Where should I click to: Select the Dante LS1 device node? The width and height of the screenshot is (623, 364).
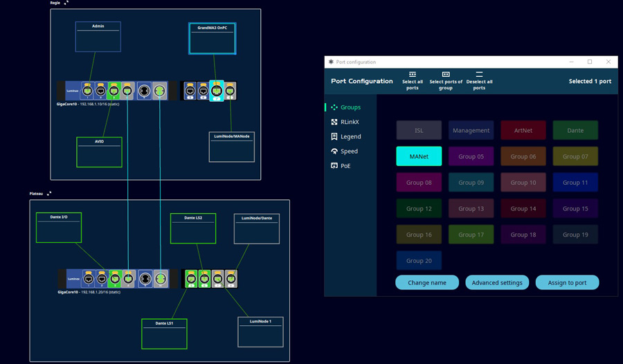click(164, 334)
